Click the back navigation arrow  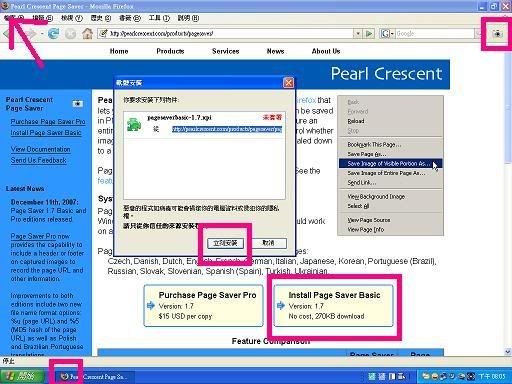click(6, 33)
